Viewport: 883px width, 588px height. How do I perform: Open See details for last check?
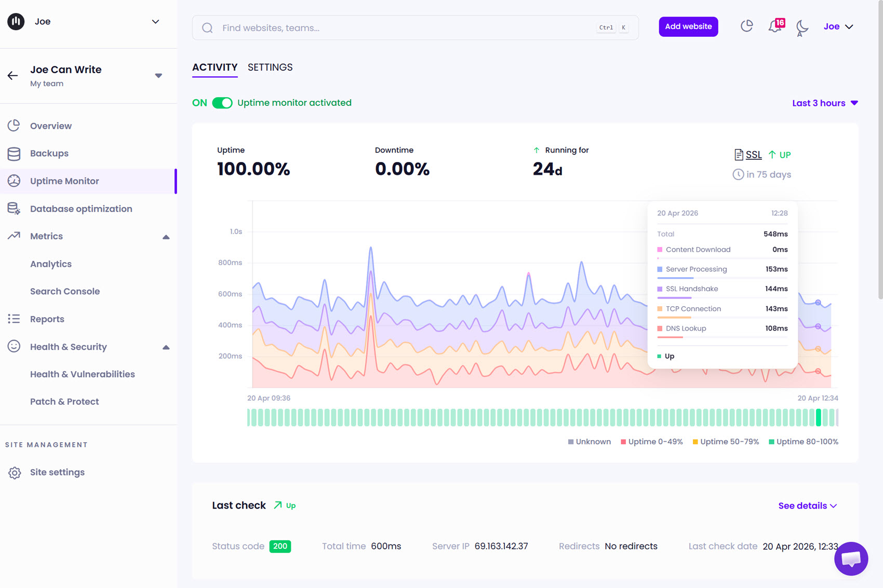(x=807, y=505)
